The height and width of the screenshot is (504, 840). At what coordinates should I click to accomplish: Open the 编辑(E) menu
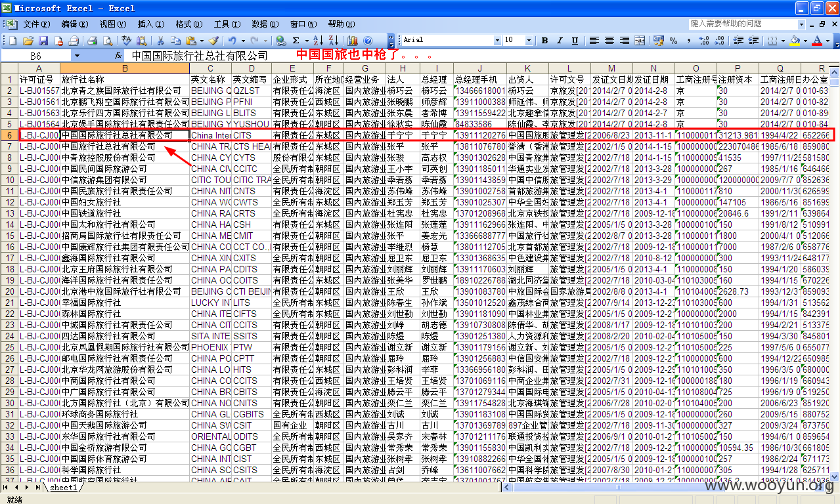click(74, 24)
